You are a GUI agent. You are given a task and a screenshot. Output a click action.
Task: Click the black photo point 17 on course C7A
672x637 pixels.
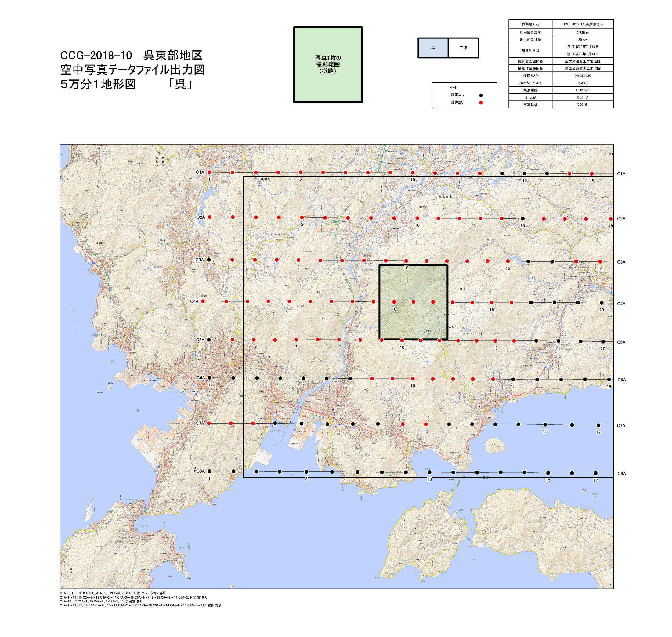(x=598, y=425)
